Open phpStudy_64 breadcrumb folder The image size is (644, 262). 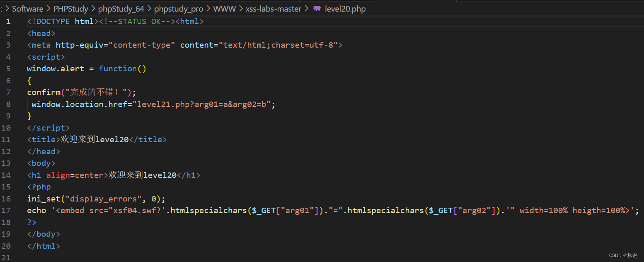pyautogui.click(x=121, y=9)
